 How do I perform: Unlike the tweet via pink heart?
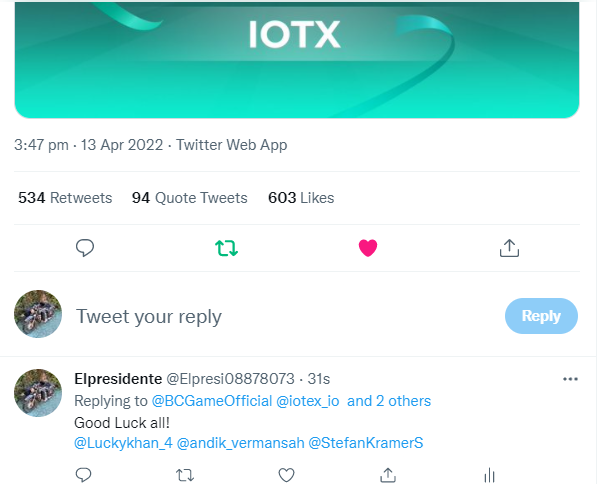[368, 248]
